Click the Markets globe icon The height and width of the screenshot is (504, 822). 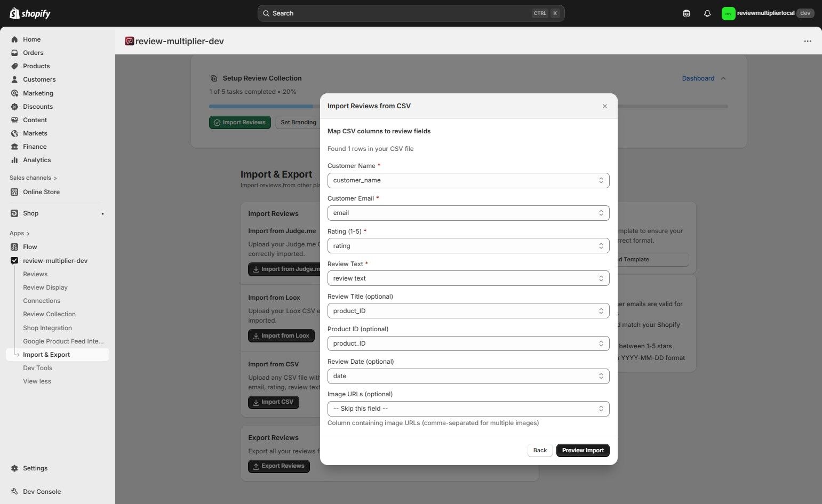click(x=14, y=133)
